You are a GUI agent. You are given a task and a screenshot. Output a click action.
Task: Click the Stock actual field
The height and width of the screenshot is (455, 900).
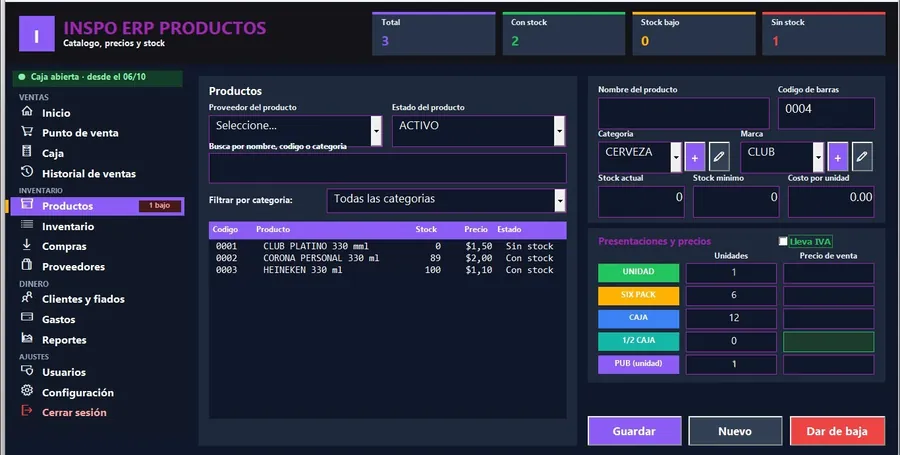641,202
